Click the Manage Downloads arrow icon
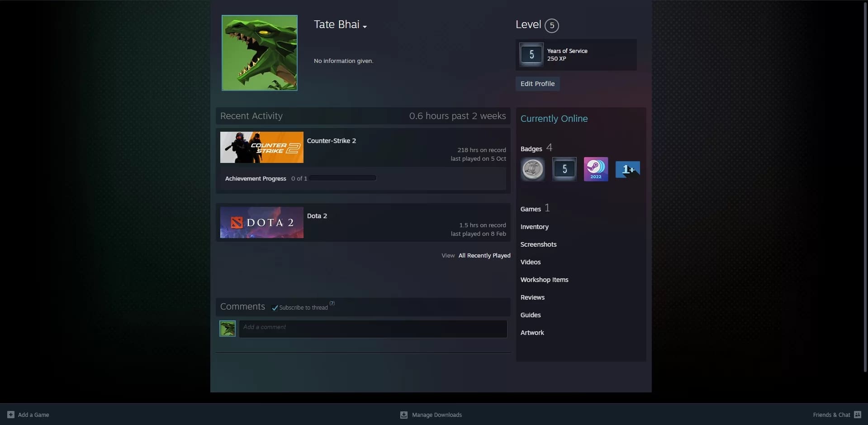The image size is (868, 425). (x=404, y=415)
